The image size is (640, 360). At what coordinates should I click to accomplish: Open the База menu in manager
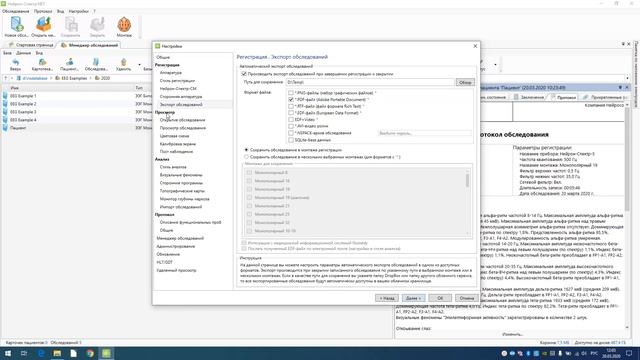7,53
